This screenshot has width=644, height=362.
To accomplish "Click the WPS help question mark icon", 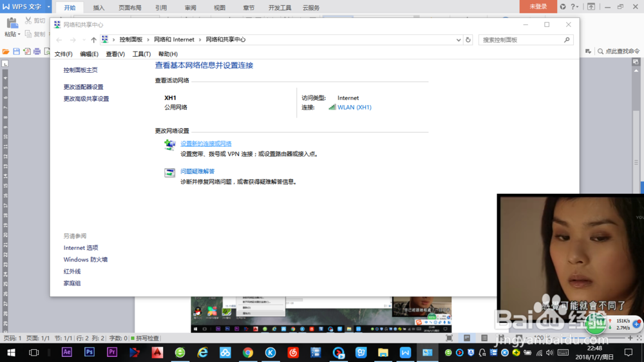I will tap(573, 6).
